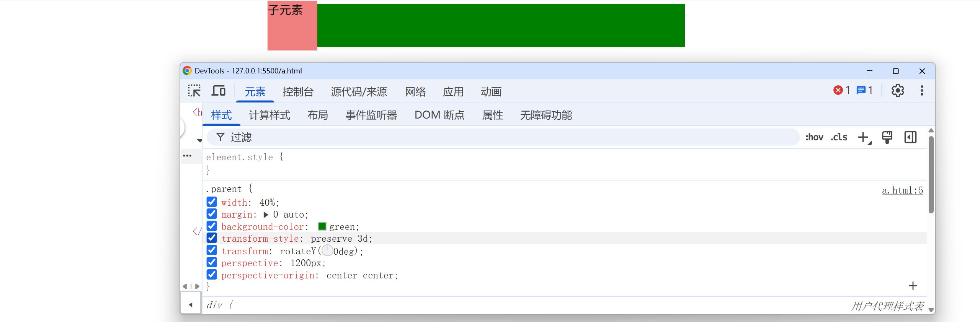Click the 0deg rotateY value
This screenshot has height=322, width=980.
click(343, 251)
